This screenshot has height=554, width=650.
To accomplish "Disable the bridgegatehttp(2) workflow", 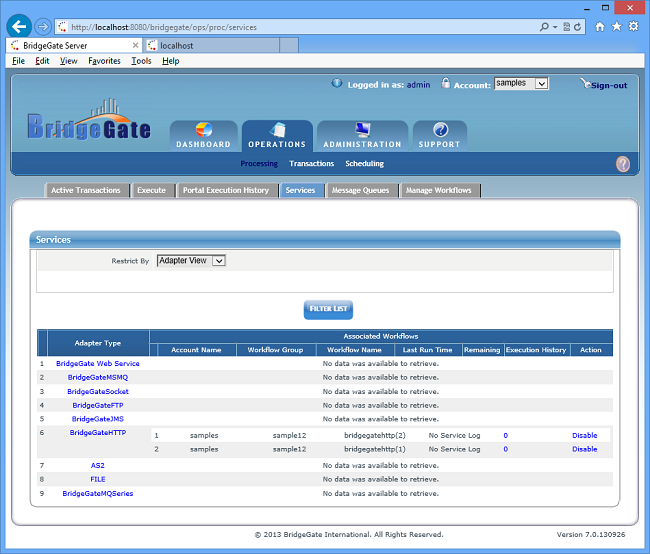I will tap(584, 436).
